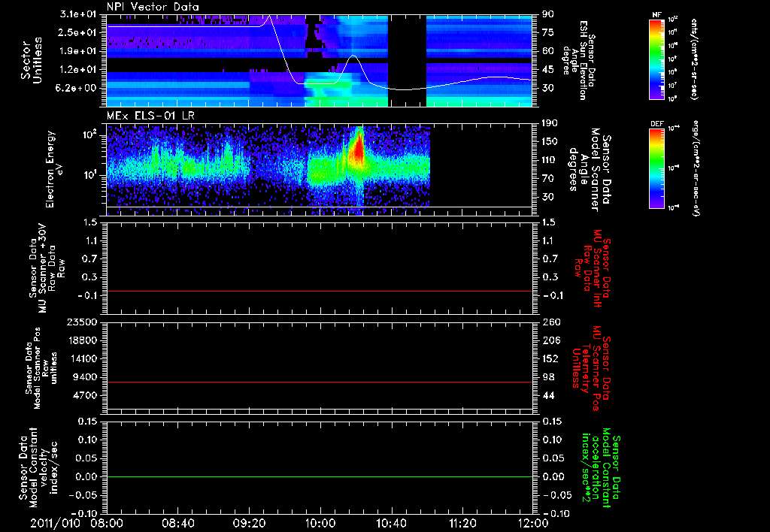
Task: Click the red "MU Scanner Int Raw Data" label
Action: (593, 268)
